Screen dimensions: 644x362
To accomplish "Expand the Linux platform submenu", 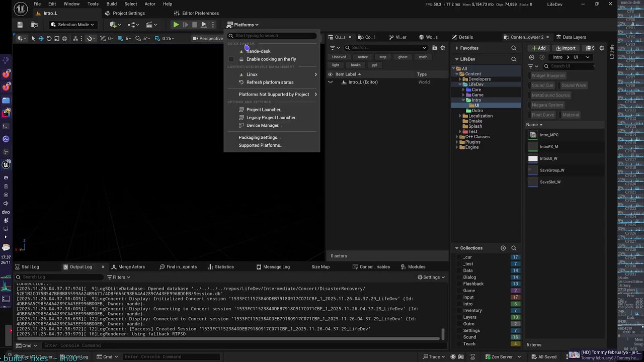I will [x=272, y=74].
